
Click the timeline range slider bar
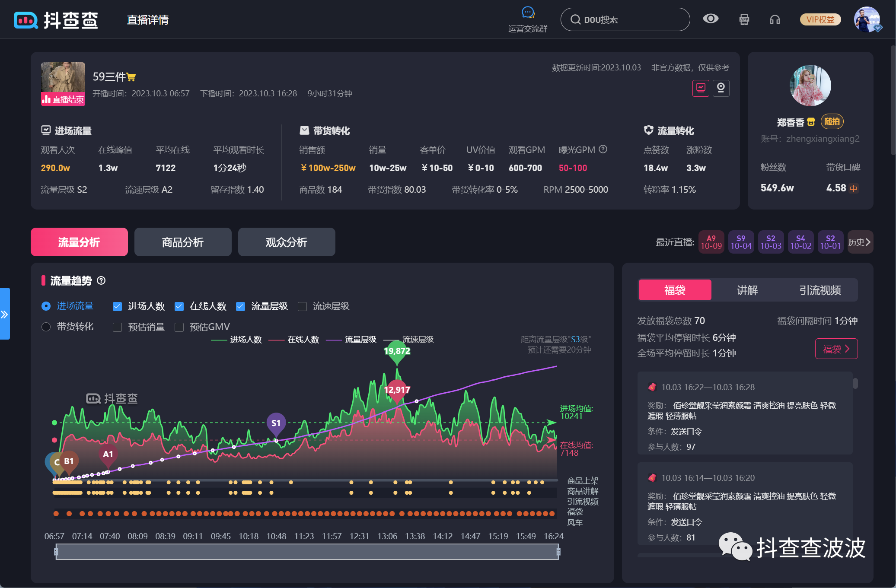307,552
